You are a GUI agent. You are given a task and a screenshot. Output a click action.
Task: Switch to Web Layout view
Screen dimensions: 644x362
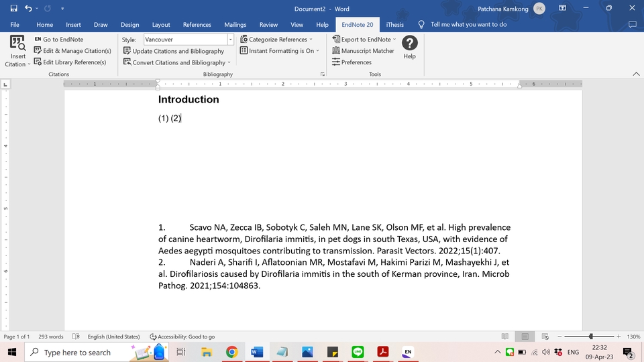click(x=545, y=337)
